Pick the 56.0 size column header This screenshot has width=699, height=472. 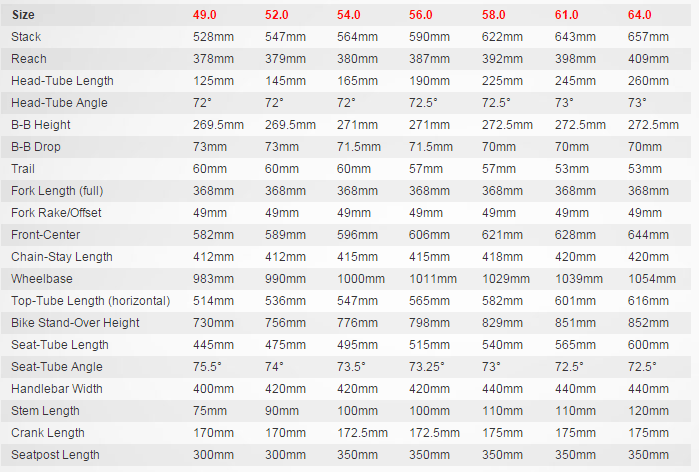pyautogui.click(x=422, y=15)
